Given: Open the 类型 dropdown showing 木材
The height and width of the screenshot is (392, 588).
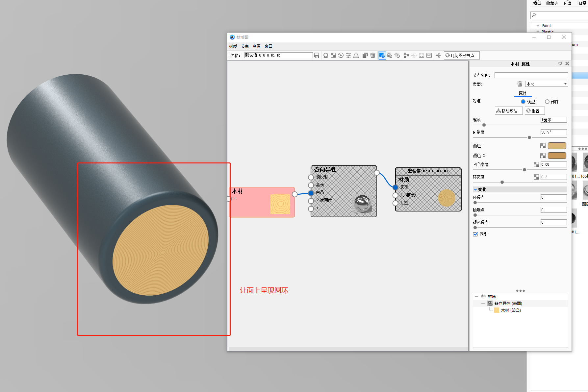Looking at the screenshot, I should 547,84.
